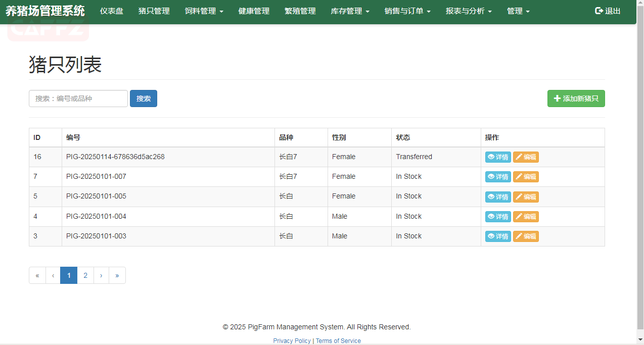Expand the 管理 dropdown in navbar

[518, 11]
